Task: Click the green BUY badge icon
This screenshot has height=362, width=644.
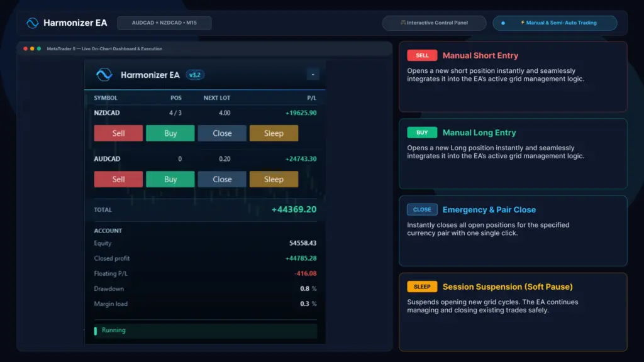Action: click(x=422, y=133)
